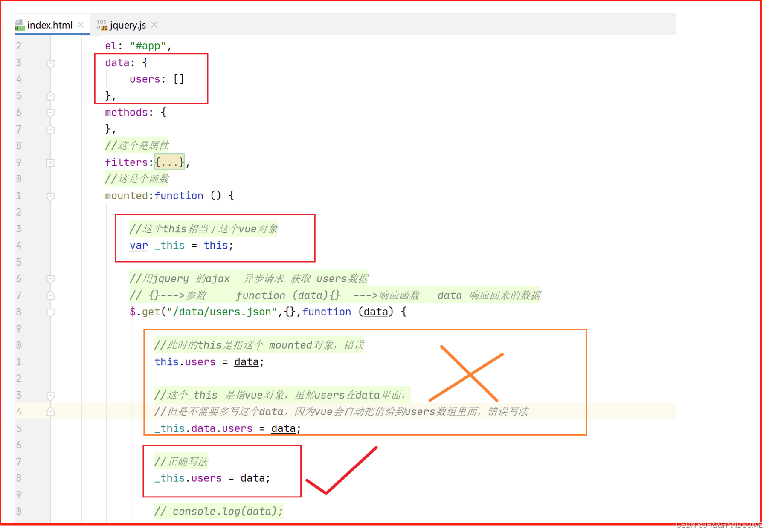
Task: Collapse the $.get callback fold marker
Action: (x=50, y=312)
